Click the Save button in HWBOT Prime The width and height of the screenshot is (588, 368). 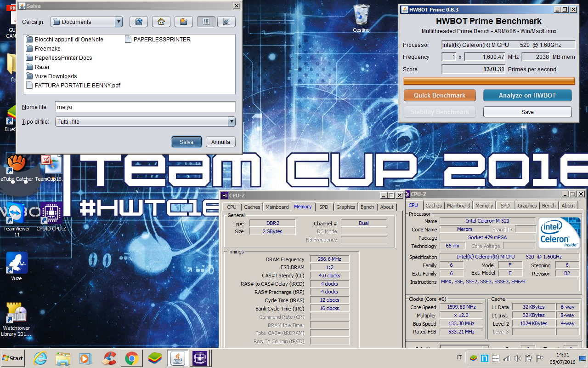click(527, 112)
